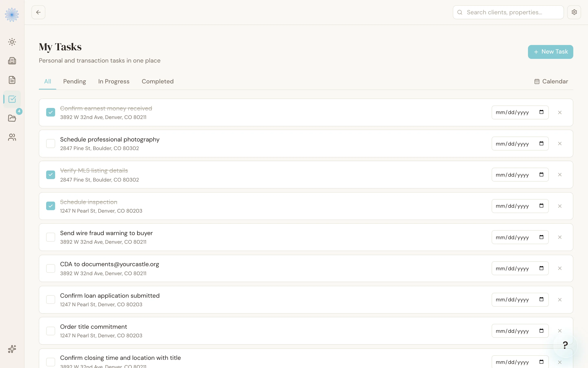Open the folder icon with badge 4
588x368 pixels.
click(x=12, y=118)
